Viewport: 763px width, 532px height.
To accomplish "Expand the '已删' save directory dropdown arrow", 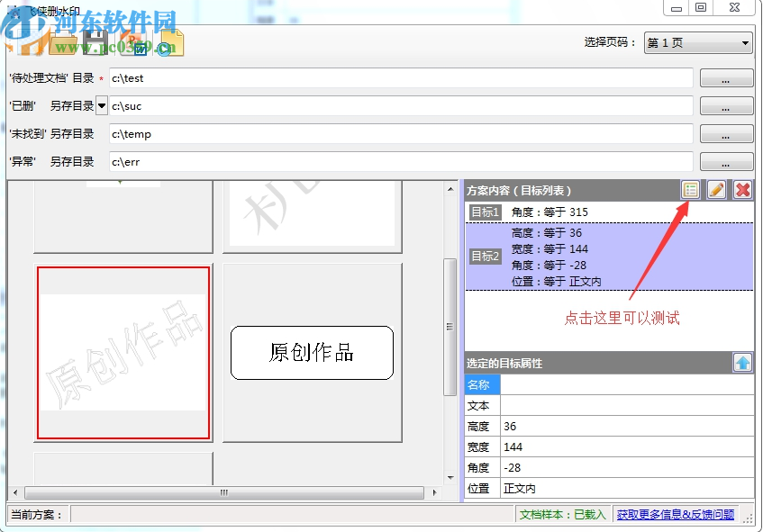I will coord(101,105).
